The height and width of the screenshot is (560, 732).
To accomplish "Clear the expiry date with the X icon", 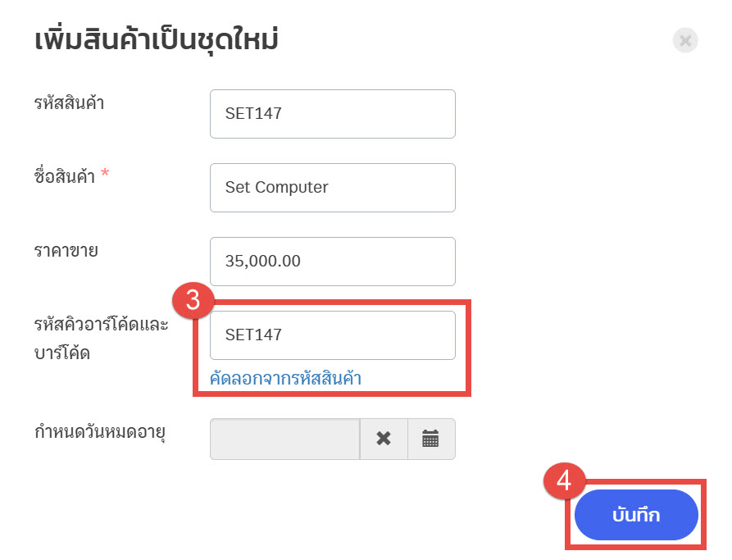I will (x=384, y=439).
